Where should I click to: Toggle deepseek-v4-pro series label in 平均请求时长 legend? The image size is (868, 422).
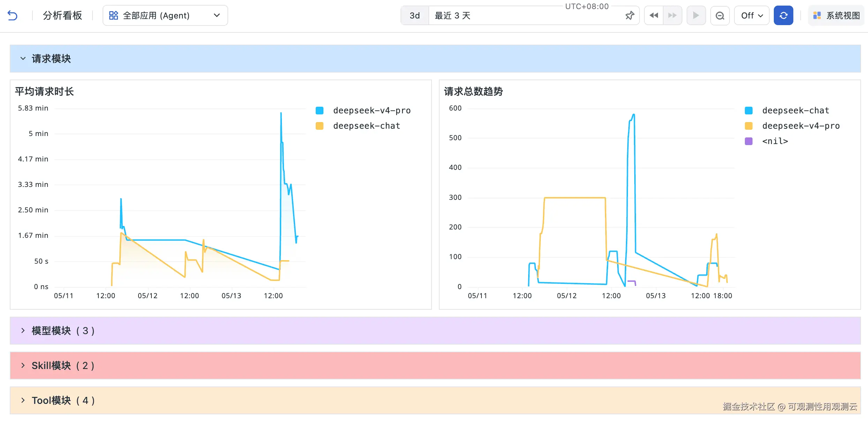(372, 111)
